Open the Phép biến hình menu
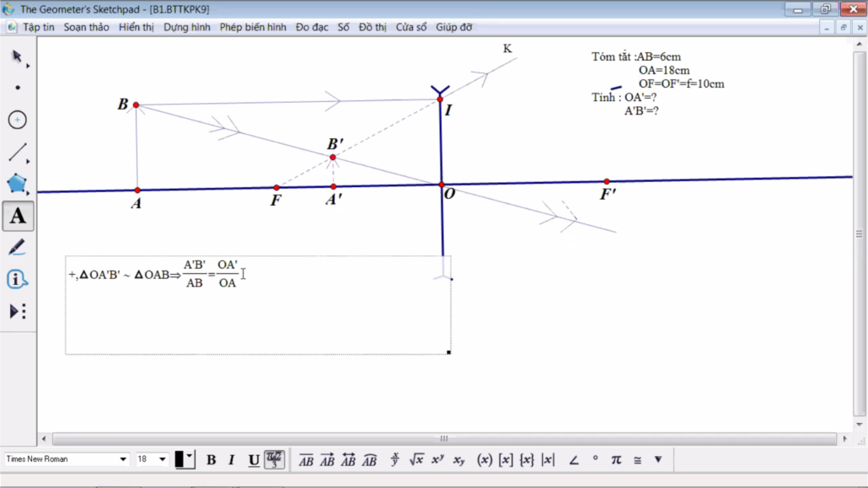The height and width of the screenshot is (488, 868). 253,27
